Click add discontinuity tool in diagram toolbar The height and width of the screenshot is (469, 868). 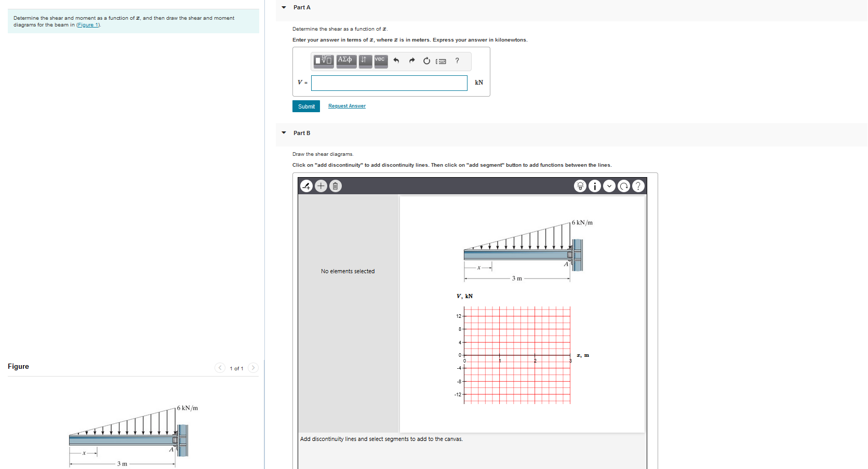306,186
